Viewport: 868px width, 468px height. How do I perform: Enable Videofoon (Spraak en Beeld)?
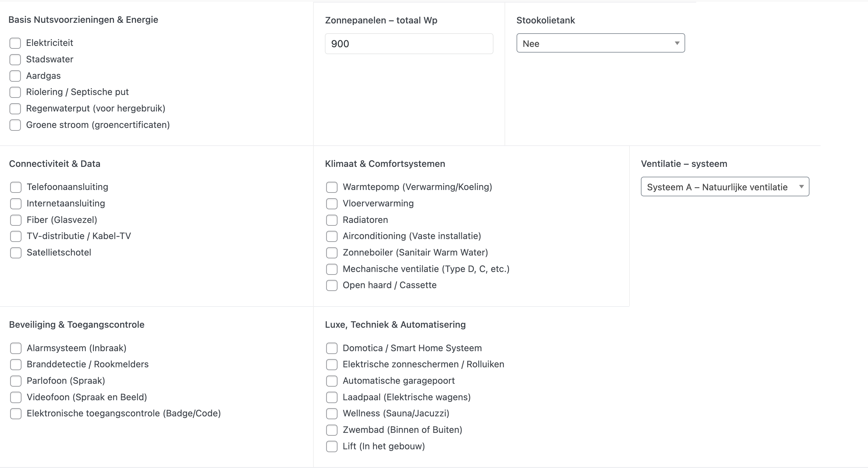pos(16,397)
